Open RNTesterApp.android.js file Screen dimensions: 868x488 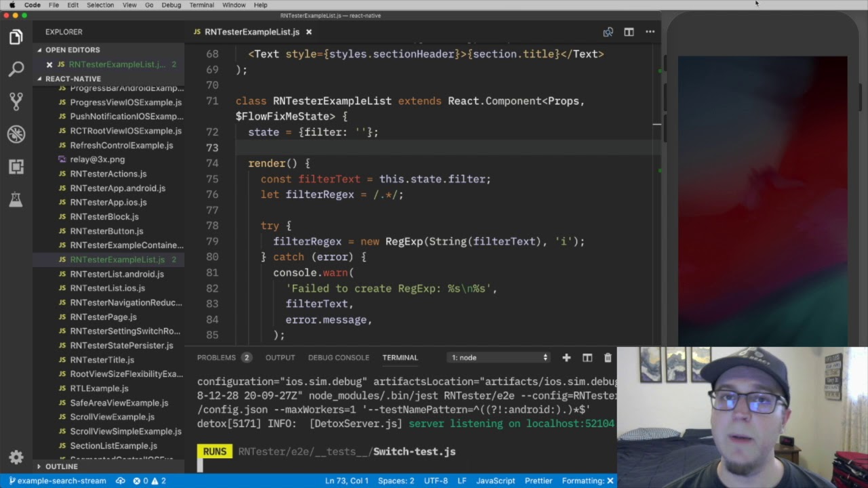click(x=117, y=188)
